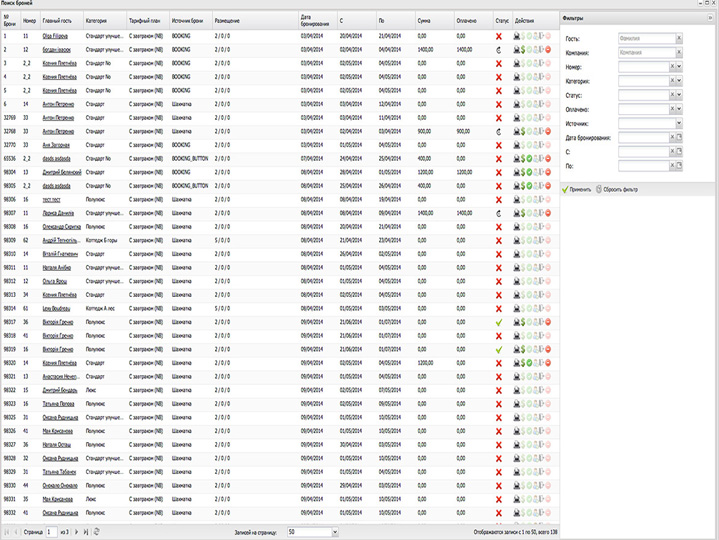Sort by the Сумма column header
The height and width of the screenshot is (540, 719).
click(424, 19)
